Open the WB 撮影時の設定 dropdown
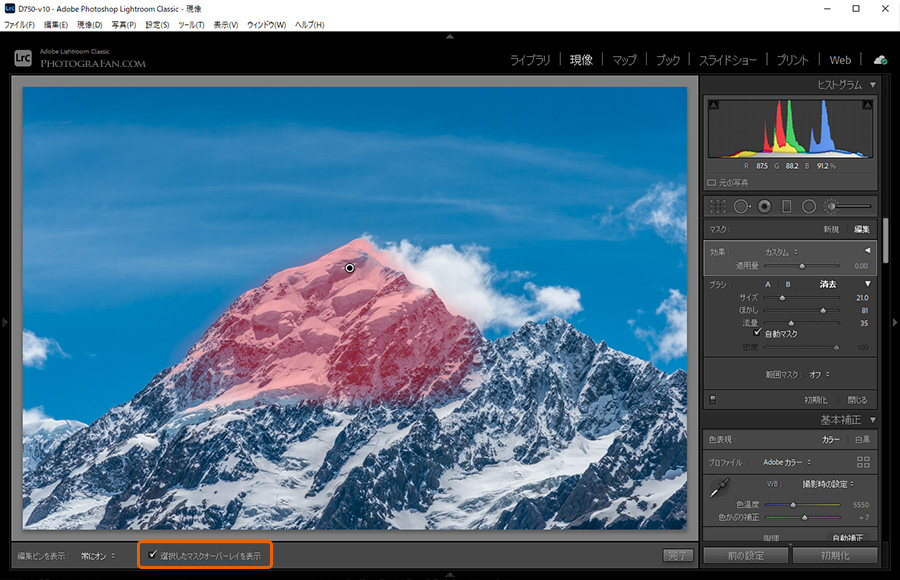This screenshot has width=900, height=580. click(x=828, y=484)
